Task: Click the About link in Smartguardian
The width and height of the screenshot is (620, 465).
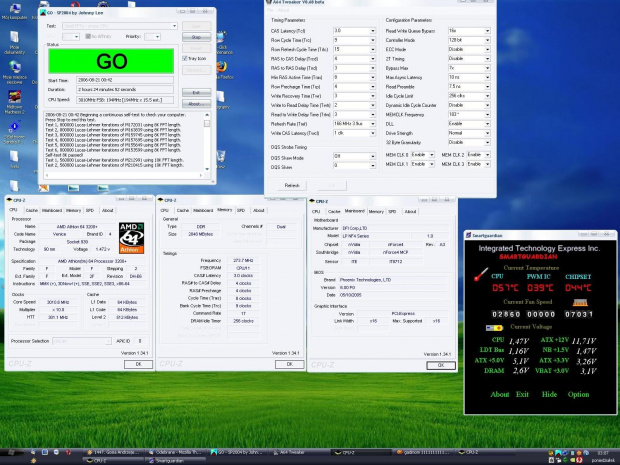Action: click(x=500, y=394)
